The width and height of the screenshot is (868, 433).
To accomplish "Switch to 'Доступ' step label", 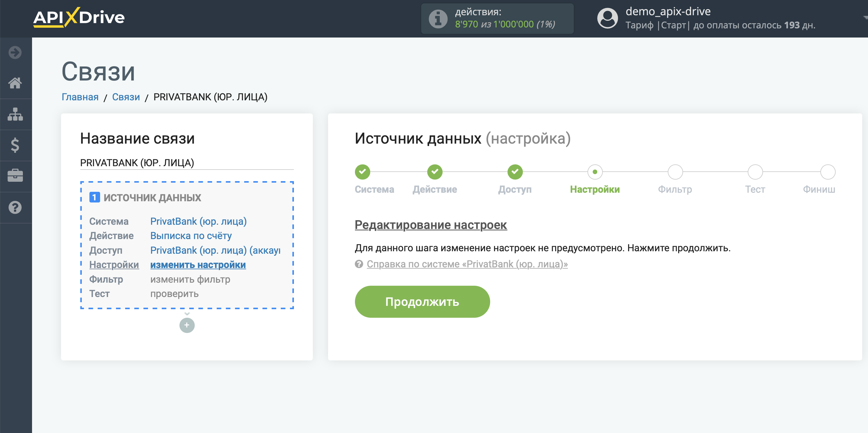I will tap(515, 190).
